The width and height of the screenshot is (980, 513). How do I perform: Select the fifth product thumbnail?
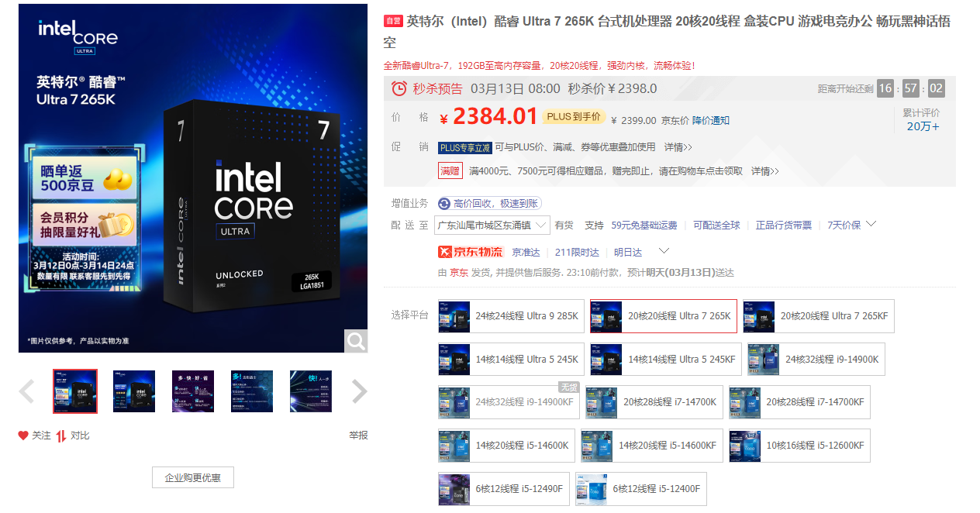[x=311, y=391]
